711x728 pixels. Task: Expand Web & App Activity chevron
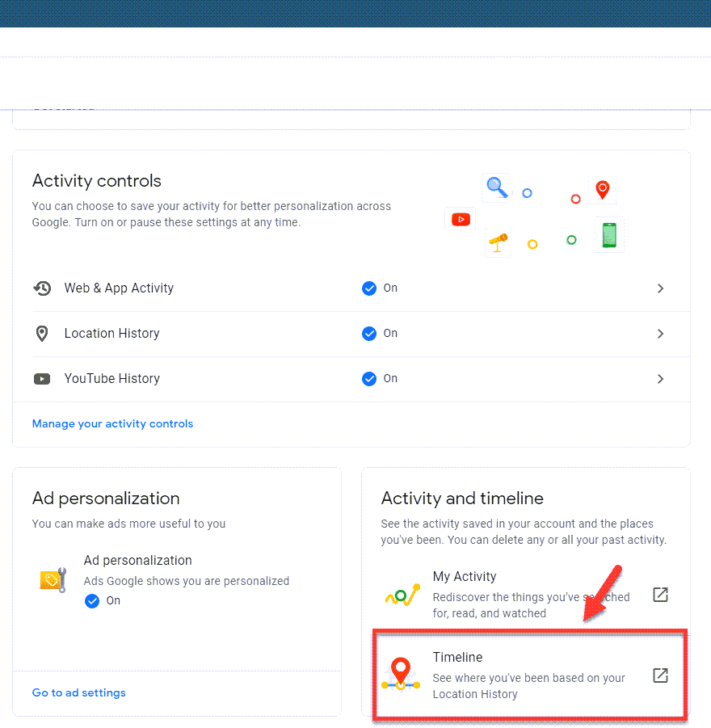coord(660,288)
